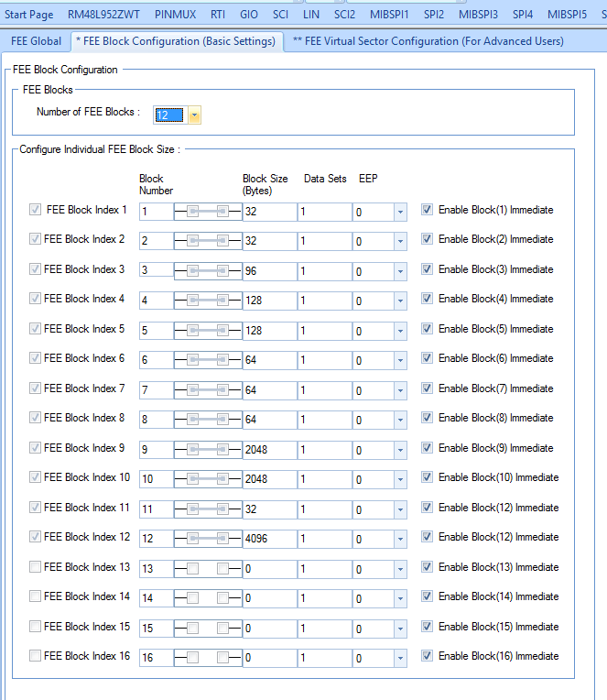This screenshot has height=700, width=607.
Task: Switch to the PINMUX tab
Action: [175, 15]
